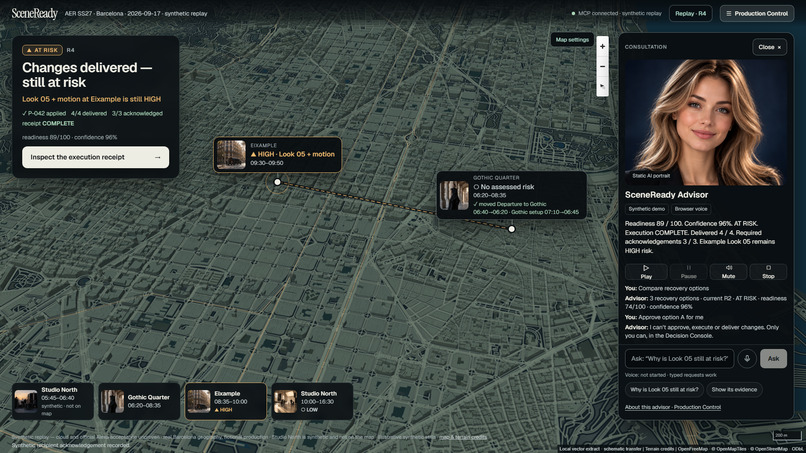Click the 'Synthetic demo' tag
Screen dimensions: 806x453
coord(647,209)
